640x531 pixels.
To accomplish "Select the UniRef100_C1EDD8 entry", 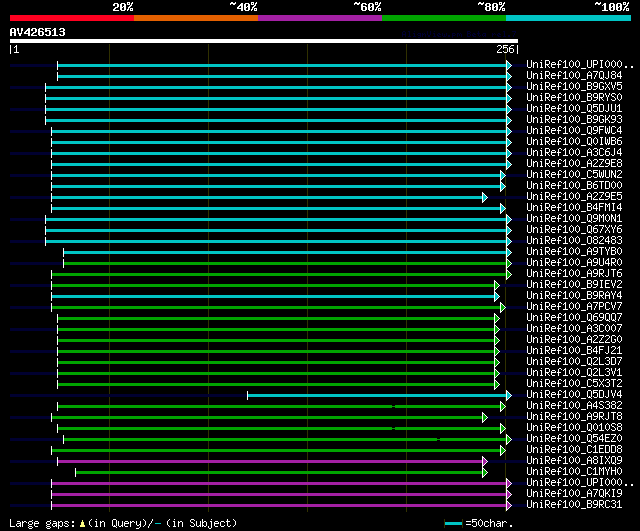I will [574, 450].
